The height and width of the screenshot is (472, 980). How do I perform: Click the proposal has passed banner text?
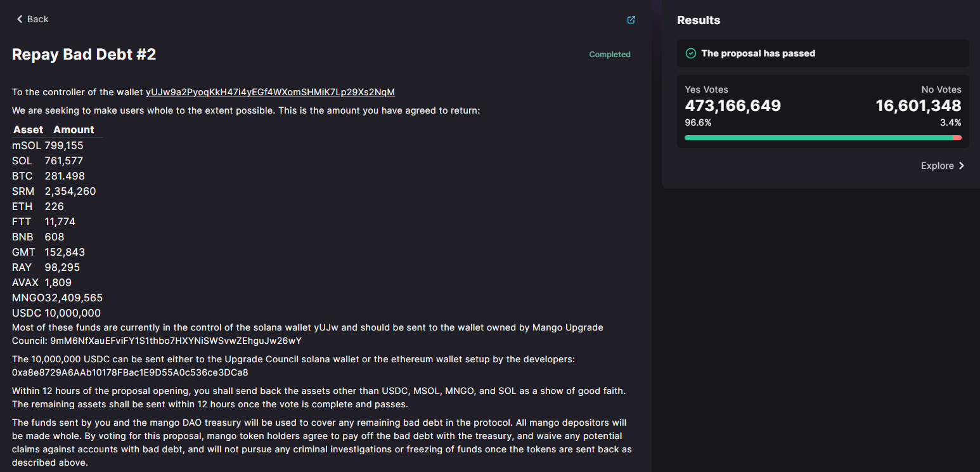(x=758, y=53)
